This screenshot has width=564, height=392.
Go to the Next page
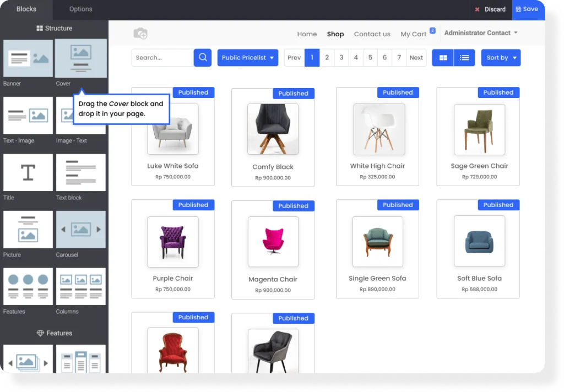(x=416, y=58)
